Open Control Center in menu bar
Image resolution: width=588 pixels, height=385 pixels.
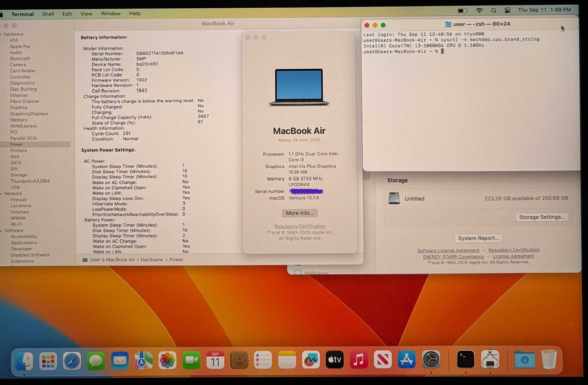(x=507, y=10)
